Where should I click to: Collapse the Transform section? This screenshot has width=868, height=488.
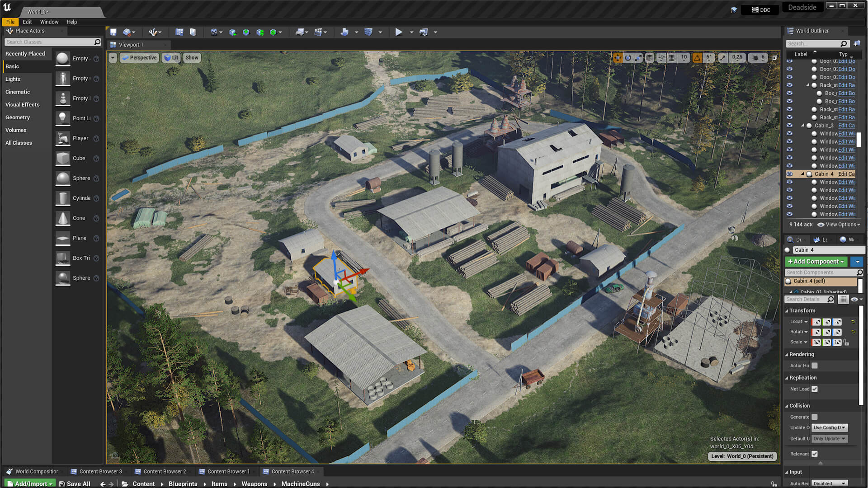(787, 311)
